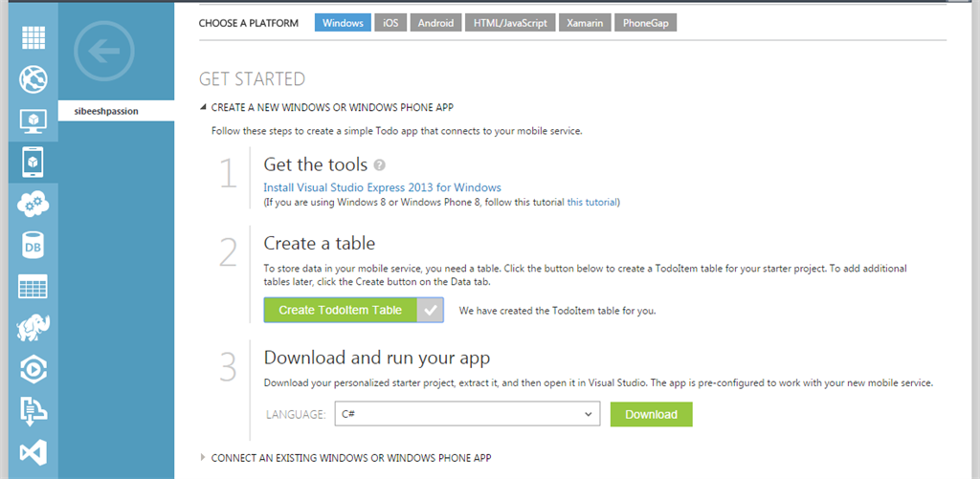Open the Web Sites globe icon

(33, 78)
